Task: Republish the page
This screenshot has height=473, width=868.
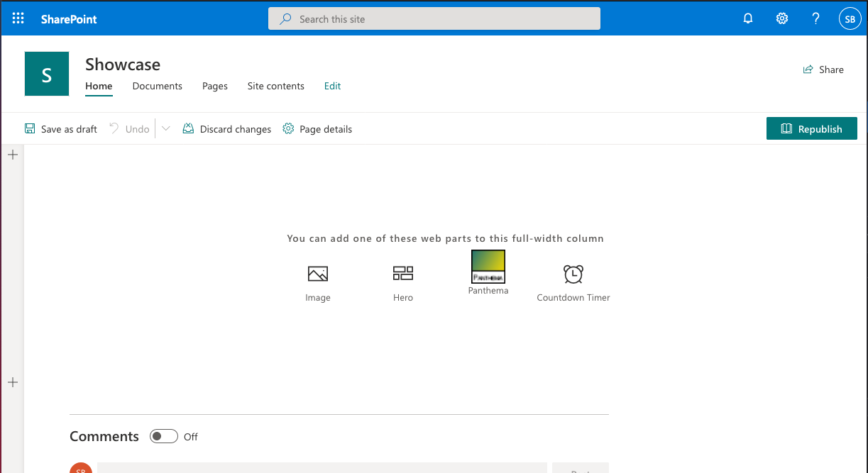Action: coord(811,128)
